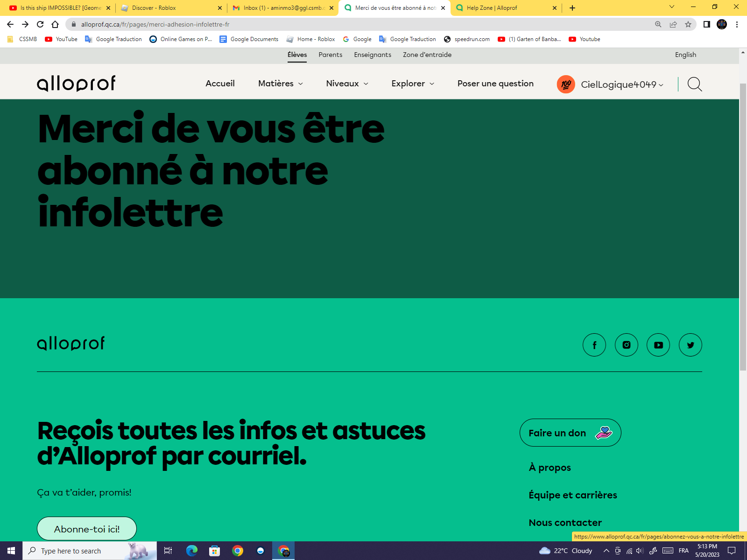This screenshot has width=747, height=560.
Task: Click the browser address bar URL
Action: (155, 24)
